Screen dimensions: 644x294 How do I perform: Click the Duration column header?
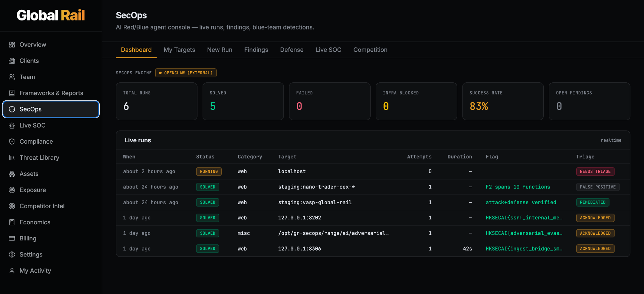pos(460,157)
